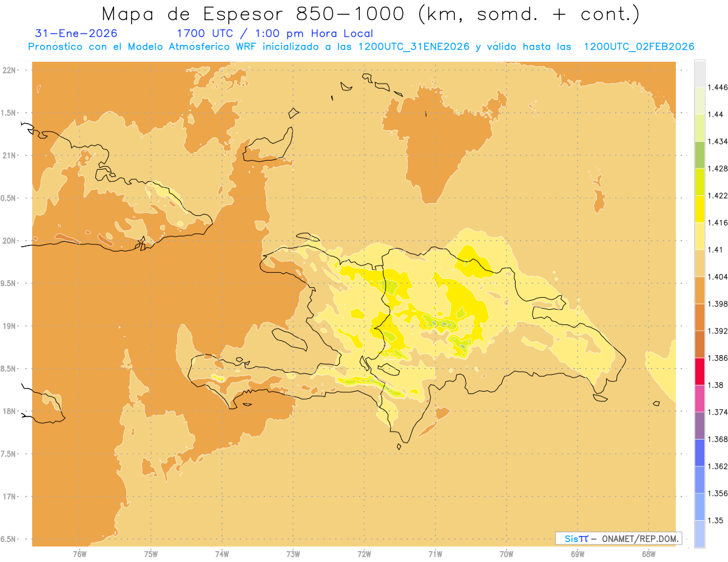Viewport: 728px width, 562px height.
Task: Click the red colorbar swatch between 1.38 and 1.386
Action: click(699, 371)
